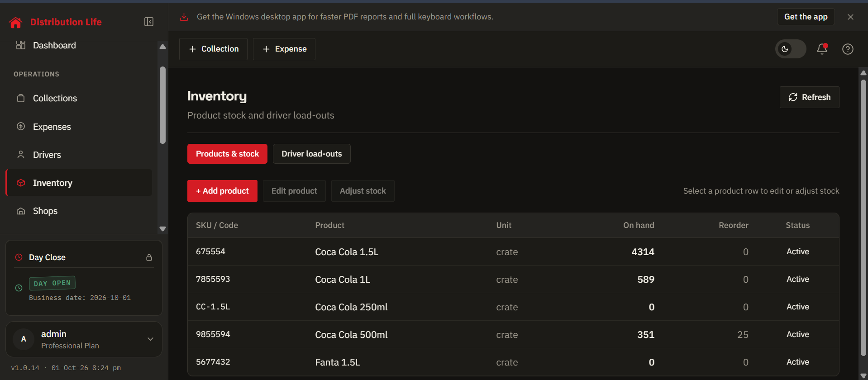Viewport: 868px width, 380px height.
Task: Toggle dark mode switch
Action: coord(790,49)
